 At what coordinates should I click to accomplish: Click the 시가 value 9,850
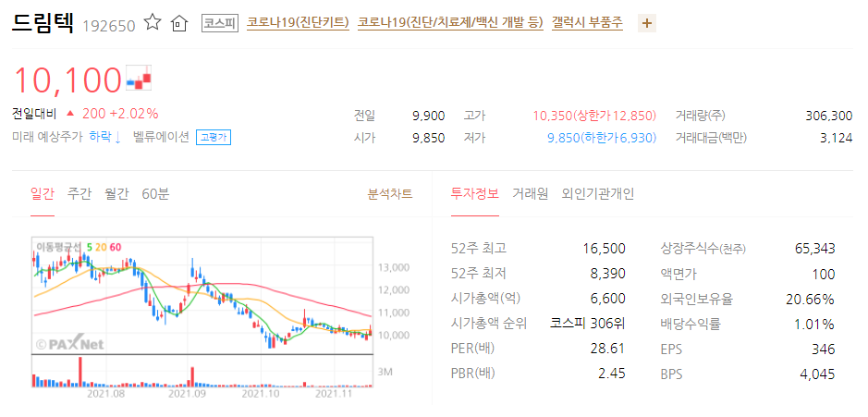(429, 138)
